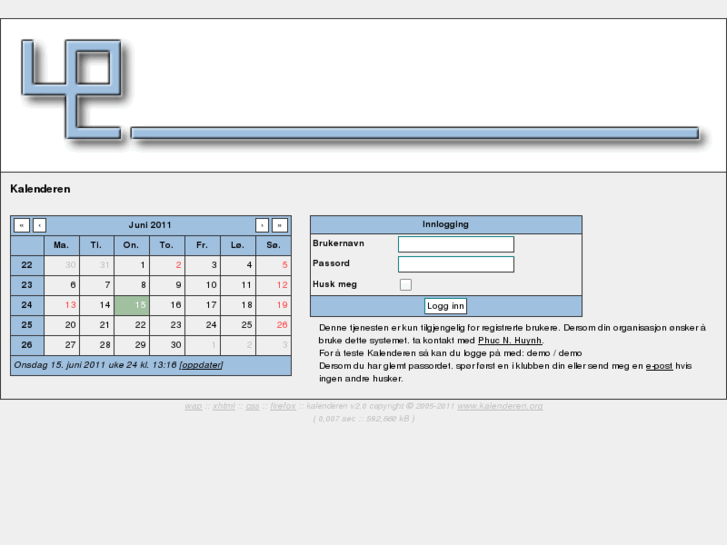
Task: Select Sunday June 26
Action: pos(274,325)
